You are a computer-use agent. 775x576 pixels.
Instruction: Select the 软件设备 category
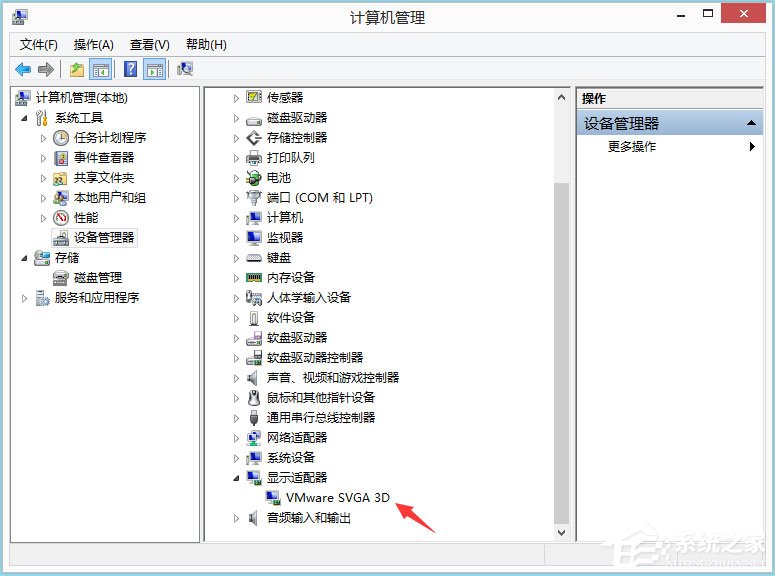click(x=291, y=318)
